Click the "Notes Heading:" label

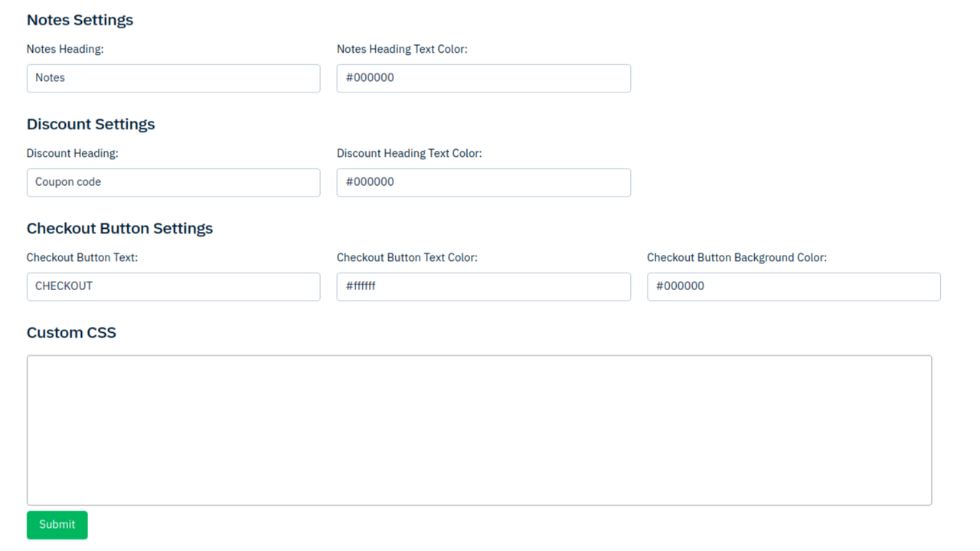tap(65, 49)
